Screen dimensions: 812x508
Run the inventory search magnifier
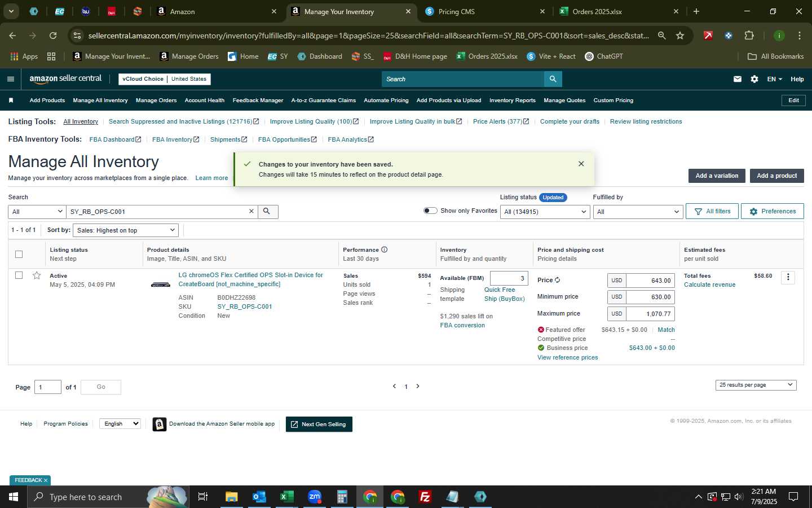[x=267, y=211]
